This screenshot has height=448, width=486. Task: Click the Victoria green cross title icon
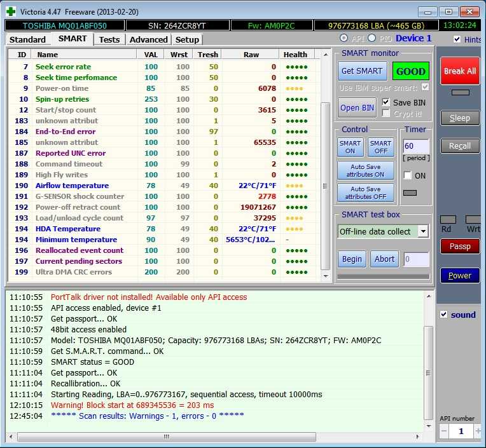[11, 11]
